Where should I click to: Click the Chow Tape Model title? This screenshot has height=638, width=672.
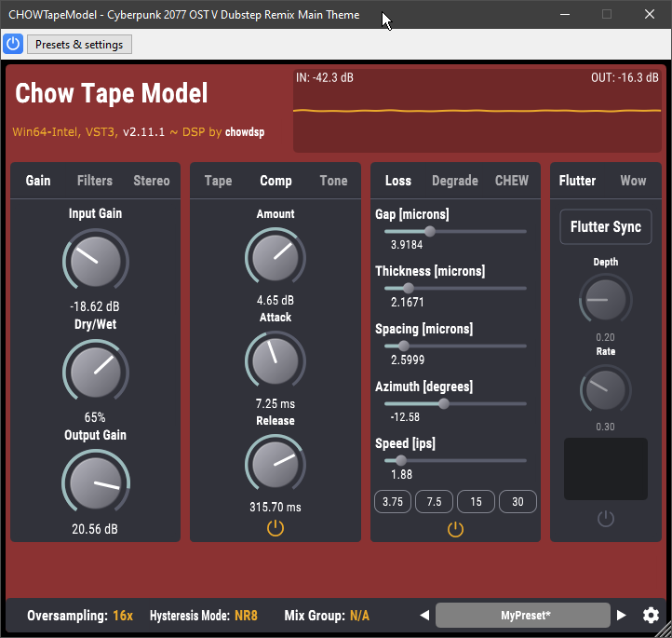tap(112, 92)
